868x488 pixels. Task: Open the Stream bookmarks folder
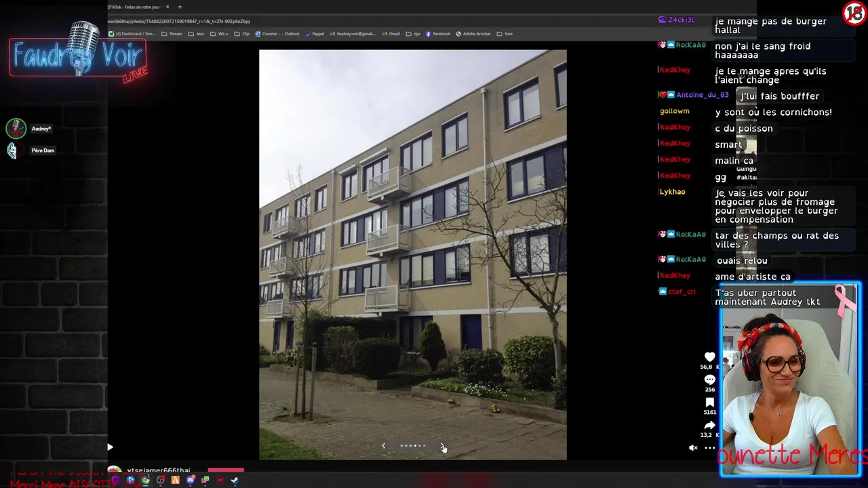pos(172,34)
